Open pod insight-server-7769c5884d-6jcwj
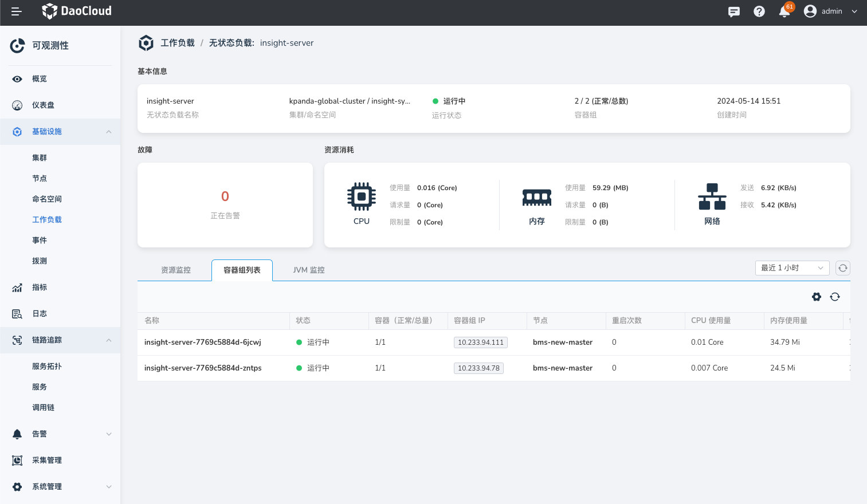This screenshot has width=867, height=504. [x=203, y=342]
